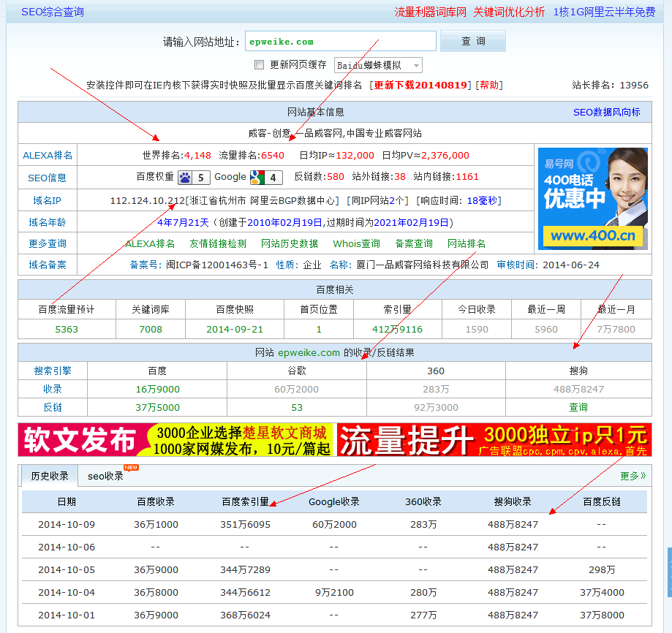Screen dimensions: 672x633
Task: Click the 索引量 value 41279116
Action: pos(397,330)
